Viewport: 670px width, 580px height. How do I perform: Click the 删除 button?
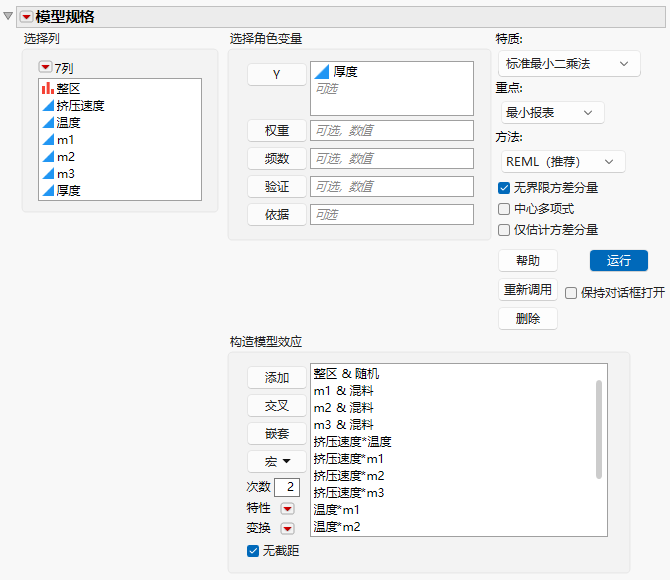click(528, 318)
